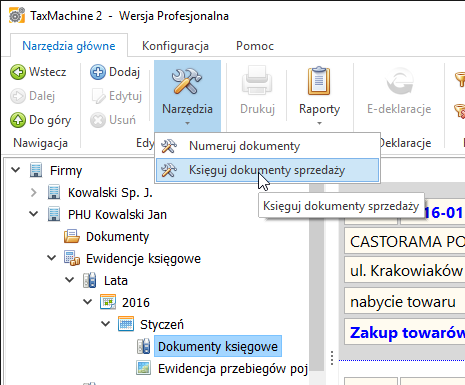Click the Zakup towarów field
This screenshot has width=465, height=385.
405,332
